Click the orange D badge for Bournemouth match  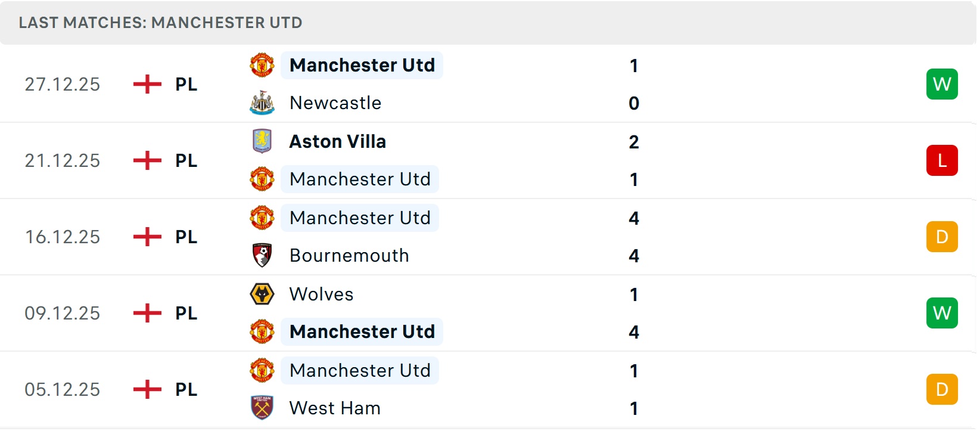click(x=942, y=237)
